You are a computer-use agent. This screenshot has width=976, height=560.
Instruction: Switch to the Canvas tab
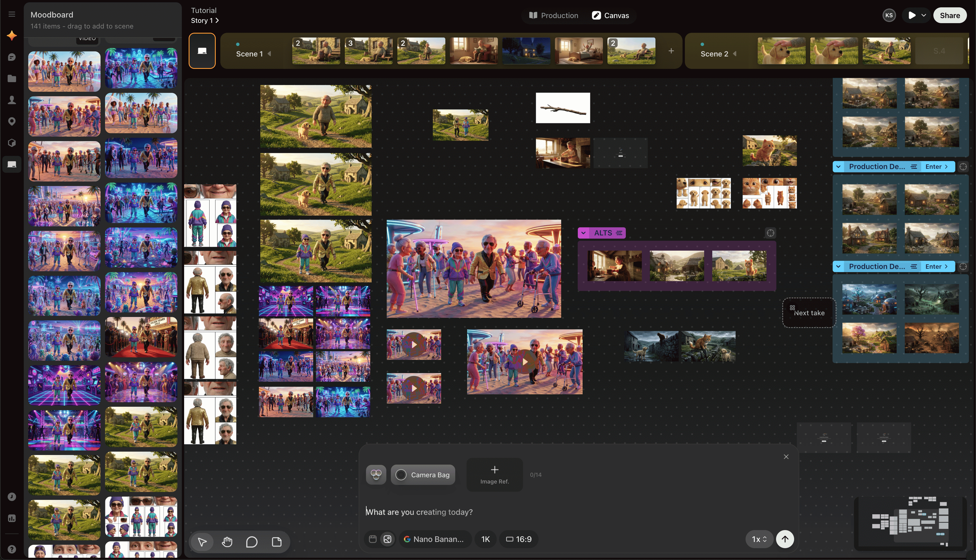pyautogui.click(x=611, y=16)
